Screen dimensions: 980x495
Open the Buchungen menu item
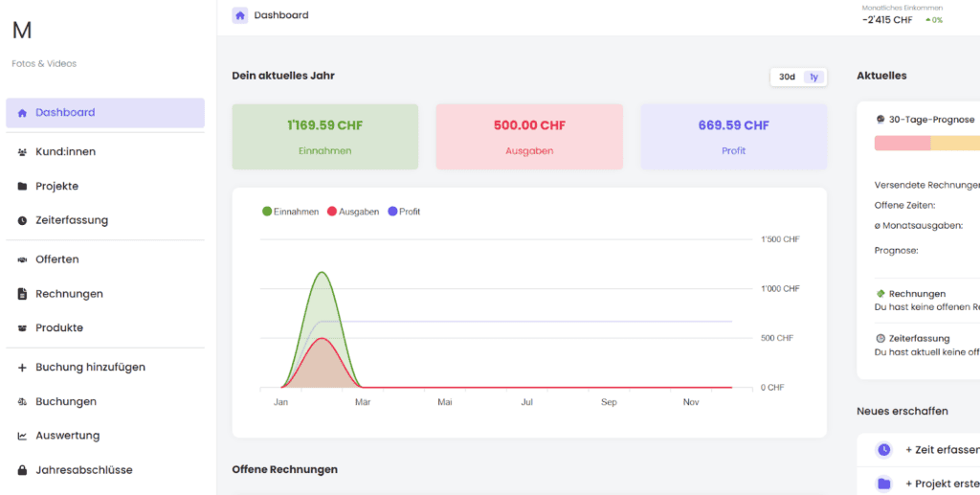click(66, 401)
